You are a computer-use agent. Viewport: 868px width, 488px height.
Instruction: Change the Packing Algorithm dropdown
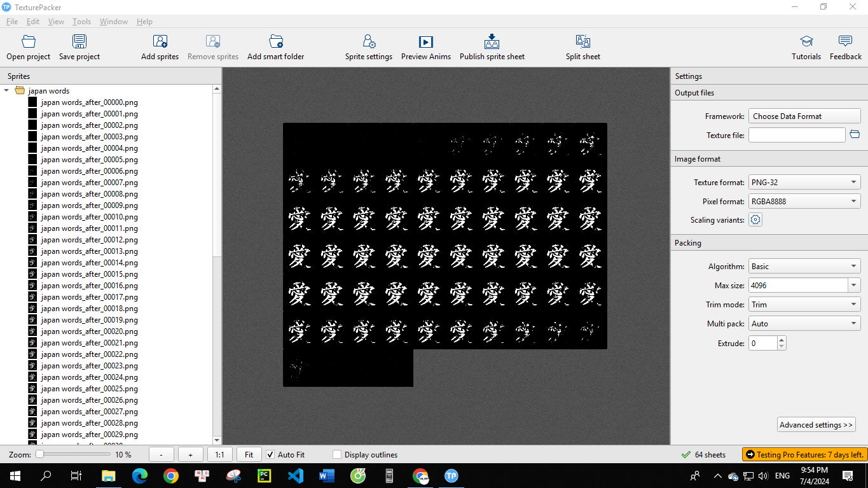coord(804,265)
